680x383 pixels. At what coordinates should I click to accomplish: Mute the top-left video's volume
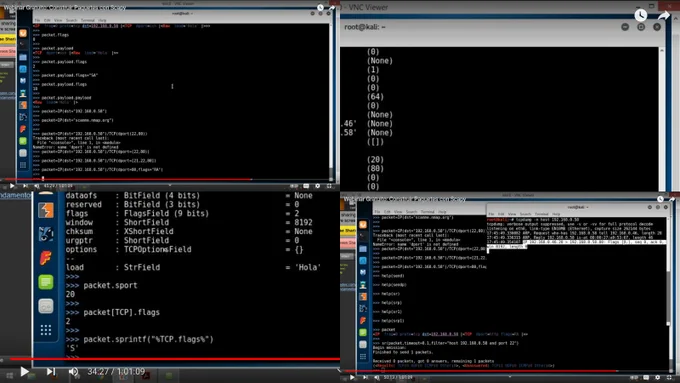[x=37, y=186]
